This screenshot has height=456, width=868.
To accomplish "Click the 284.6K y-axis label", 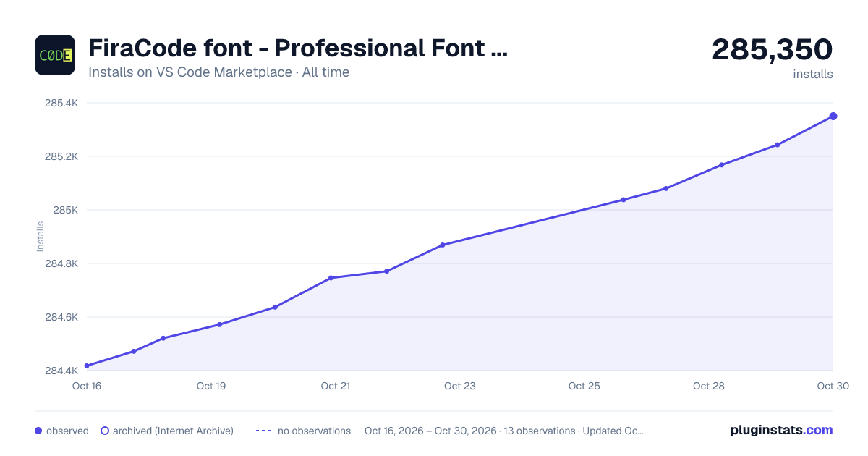I will click(x=61, y=317).
